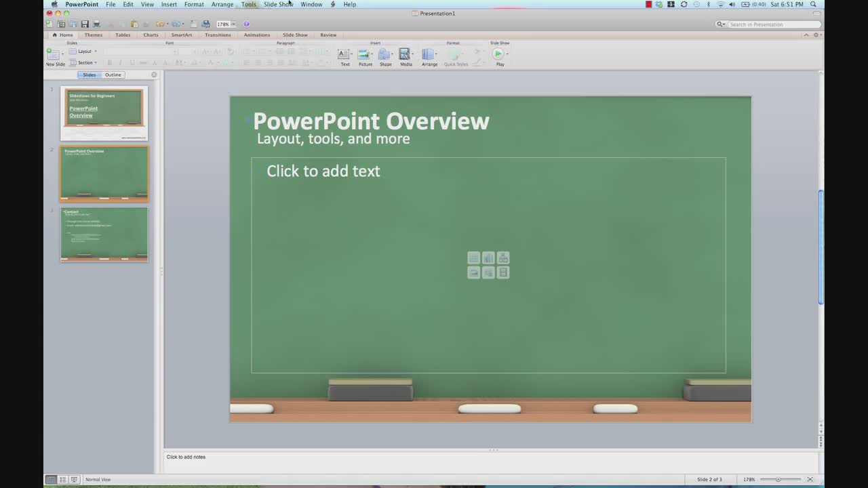Click the Play slideshow icon

(498, 54)
